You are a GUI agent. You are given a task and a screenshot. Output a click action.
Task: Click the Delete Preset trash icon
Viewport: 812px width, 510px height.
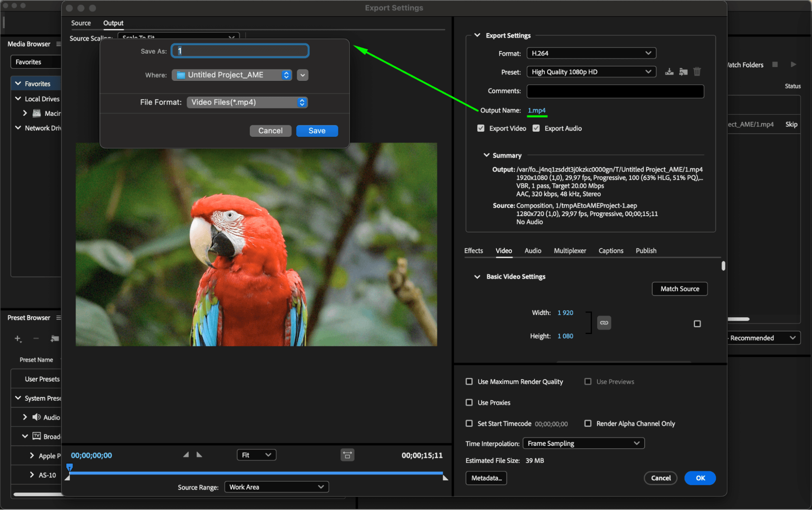point(697,72)
